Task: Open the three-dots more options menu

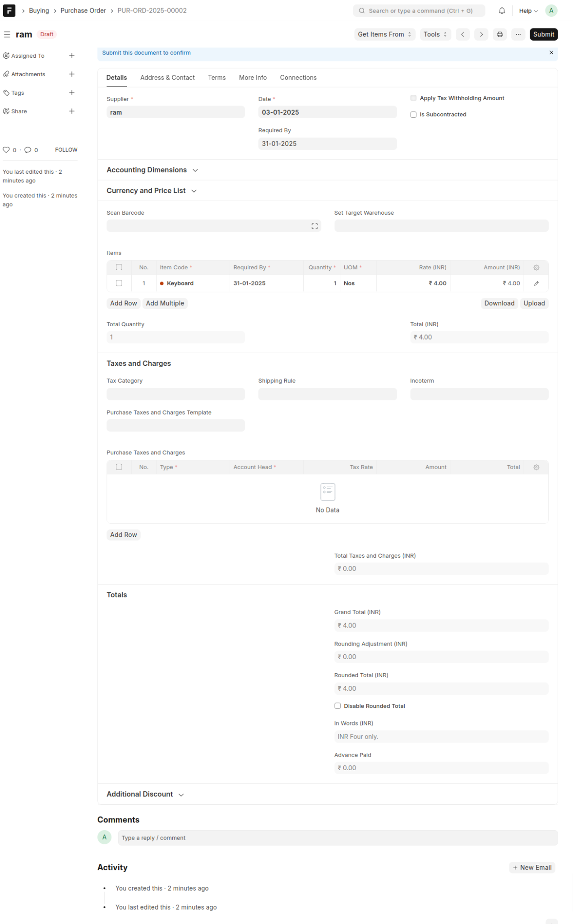Action: pyautogui.click(x=518, y=34)
